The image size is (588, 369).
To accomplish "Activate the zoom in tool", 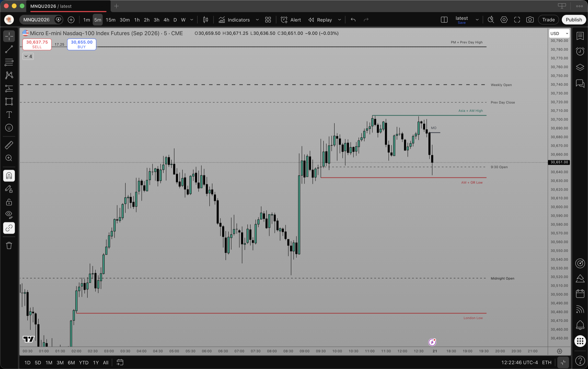I will (x=9, y=158).
